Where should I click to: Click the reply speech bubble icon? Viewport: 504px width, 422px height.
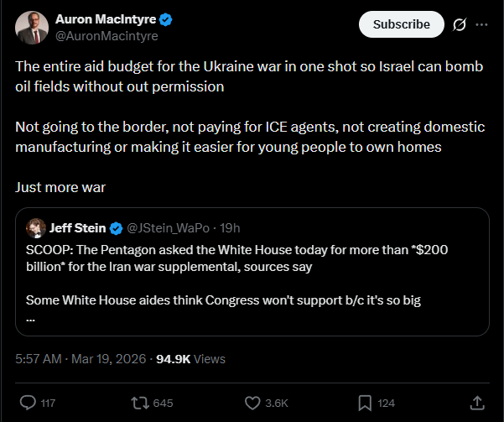[x=28, y=403]
